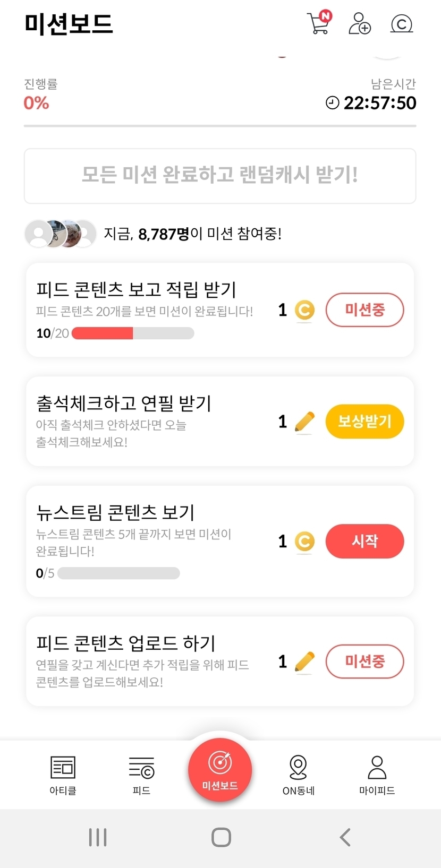
Task: Tap the participant profile avatars
Action: (x=61, y=234)
